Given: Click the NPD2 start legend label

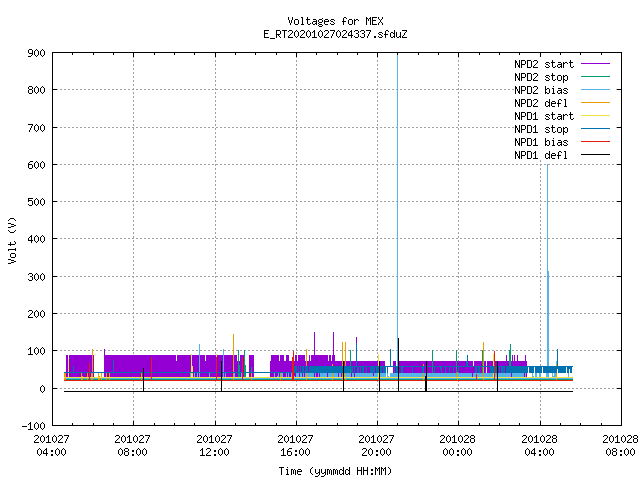Looking at the screenshot, I should pyautogui.click(x=544, y=64).
